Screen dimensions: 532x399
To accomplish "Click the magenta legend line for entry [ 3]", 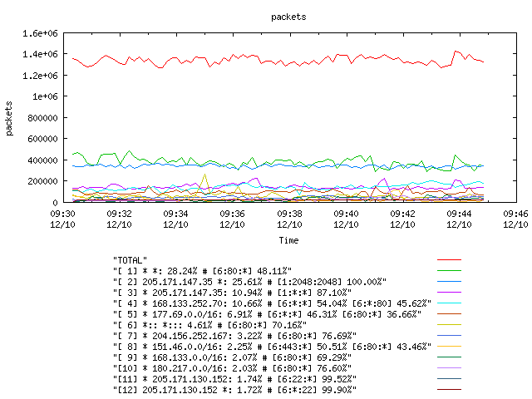I will [x=449, y=292].
